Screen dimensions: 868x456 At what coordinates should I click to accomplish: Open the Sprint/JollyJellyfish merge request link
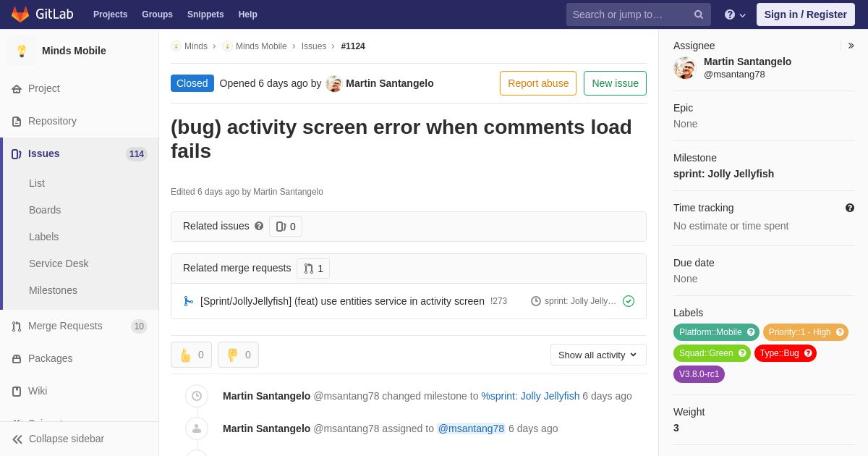click(x=342, y=301)
